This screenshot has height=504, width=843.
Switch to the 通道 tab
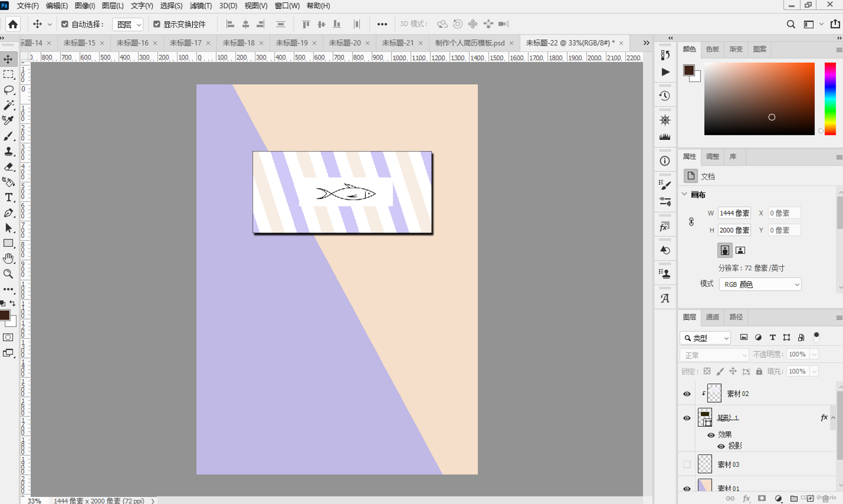tap(712, 317)
